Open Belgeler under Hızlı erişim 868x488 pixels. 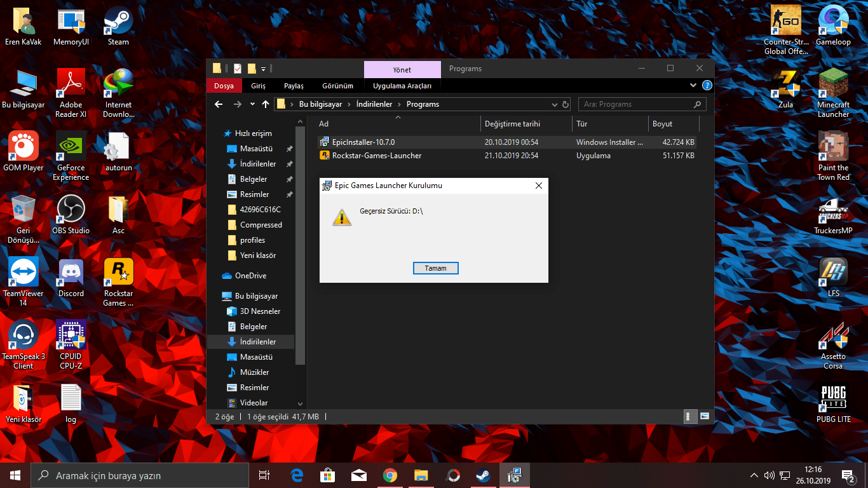[254, 179]
